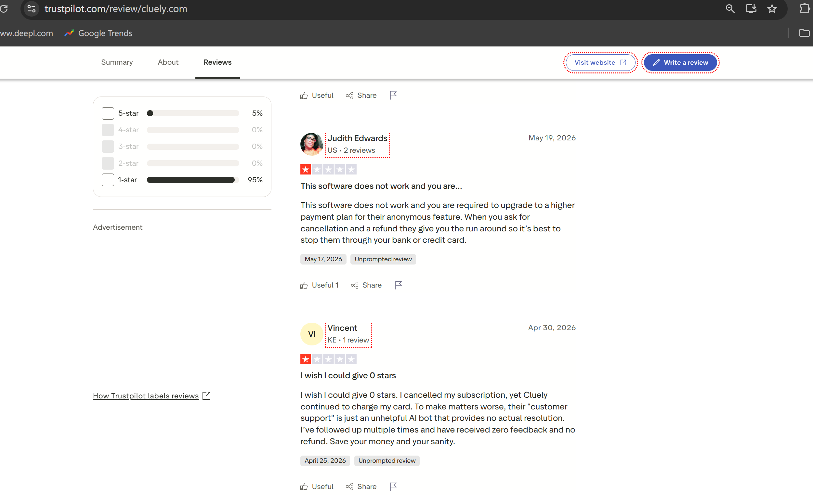Switch to the About tab
Image resolution: width=813 pixels, height=504 pixels.
pos(168,62)
